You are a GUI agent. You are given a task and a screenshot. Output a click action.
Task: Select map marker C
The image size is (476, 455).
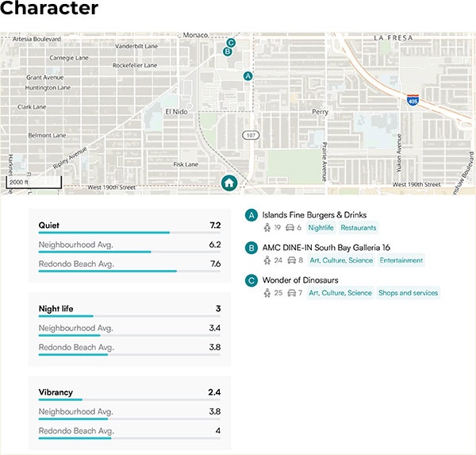point(231,43)
